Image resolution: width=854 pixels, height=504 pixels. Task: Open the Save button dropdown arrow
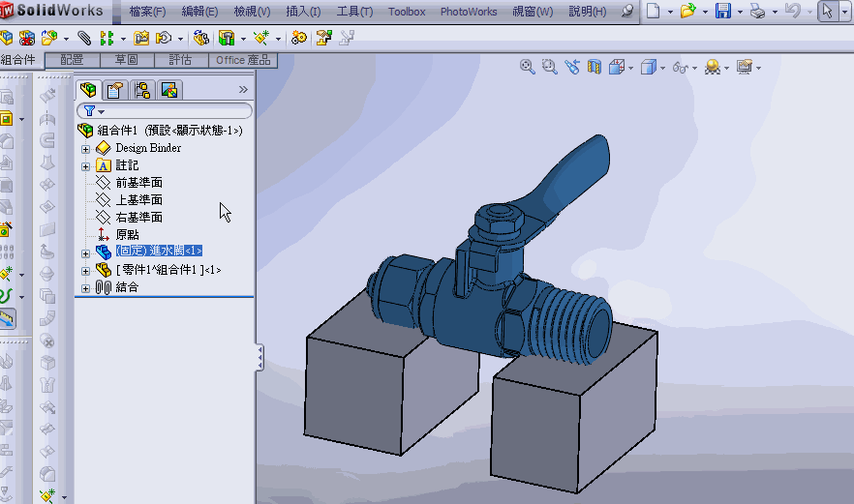coord(740,12)
